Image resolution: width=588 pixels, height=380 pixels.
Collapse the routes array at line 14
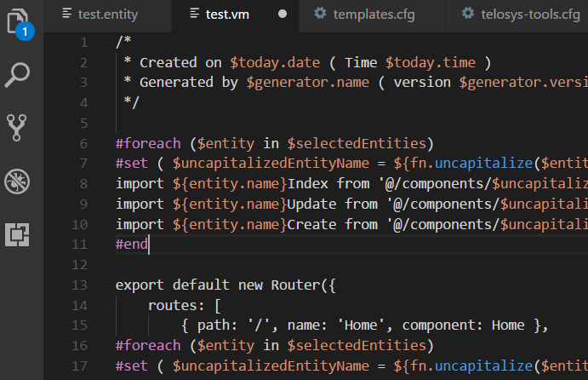104,306
